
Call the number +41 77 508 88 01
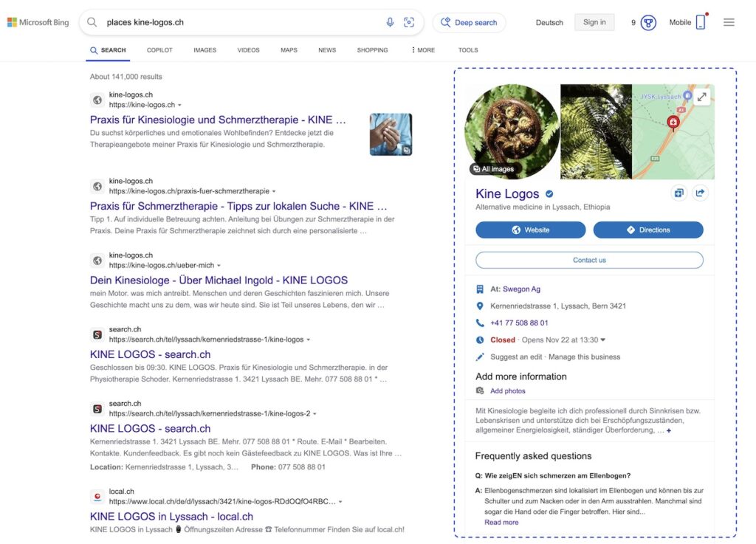pos(519,323)
